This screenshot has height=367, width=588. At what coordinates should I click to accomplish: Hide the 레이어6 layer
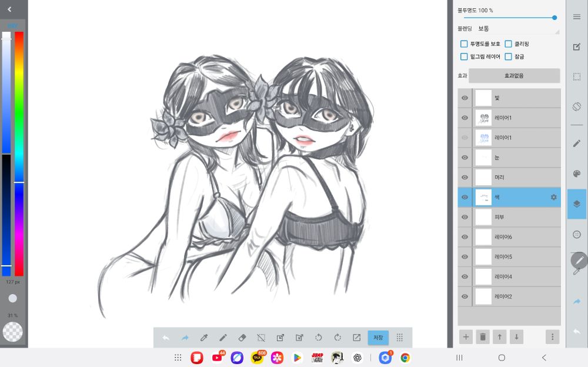pyautogui.click(x=465, y=237)
